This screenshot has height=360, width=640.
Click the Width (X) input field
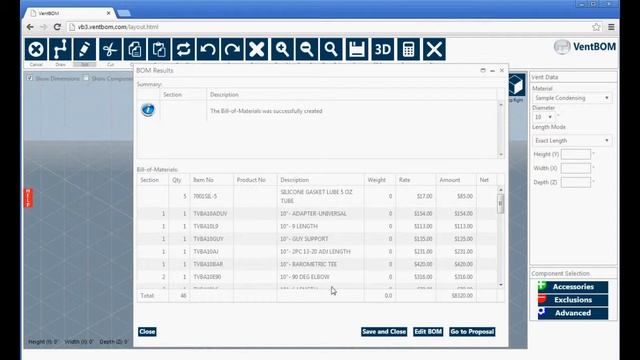(576, 168)
